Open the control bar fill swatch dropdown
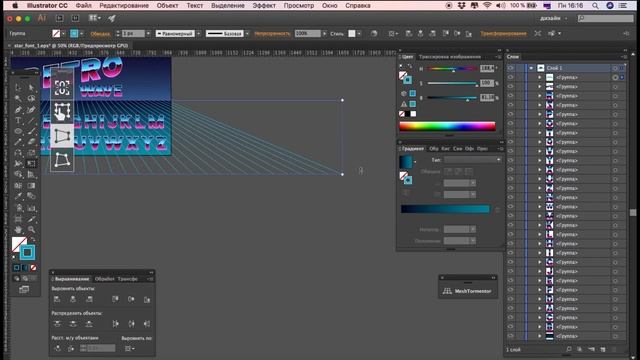This screenshot has height=360, width=640. (x=63, y=33)
